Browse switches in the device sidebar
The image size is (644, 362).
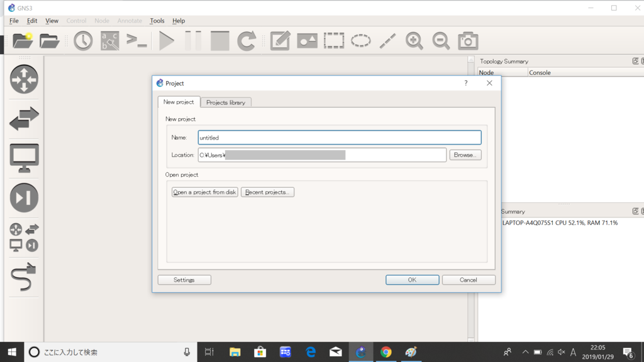coord(24,119)
